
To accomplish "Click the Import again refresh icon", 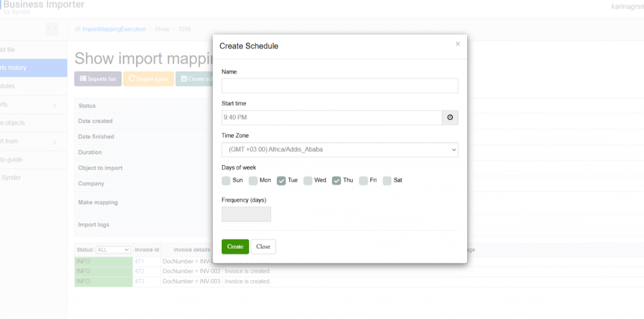I will [132, 79].
